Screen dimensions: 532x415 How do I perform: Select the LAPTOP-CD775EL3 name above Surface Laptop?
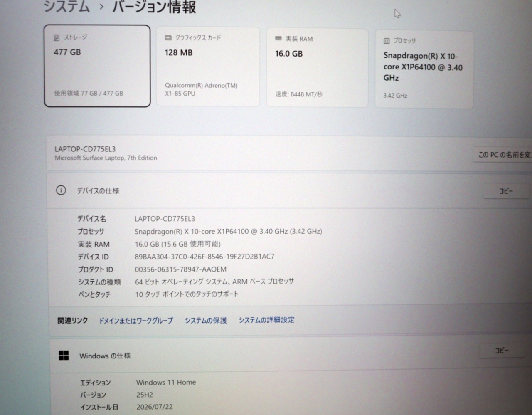85,149
